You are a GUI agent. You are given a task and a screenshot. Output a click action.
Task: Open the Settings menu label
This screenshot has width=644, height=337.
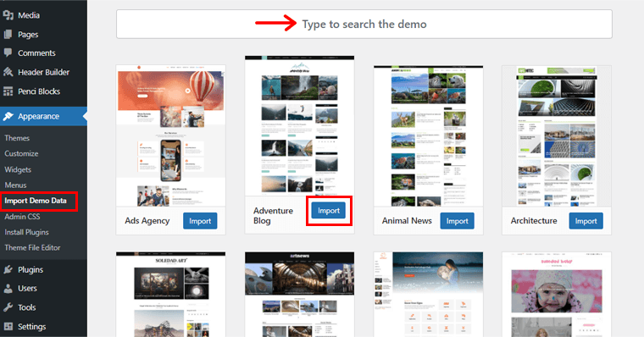click(31, 326)
